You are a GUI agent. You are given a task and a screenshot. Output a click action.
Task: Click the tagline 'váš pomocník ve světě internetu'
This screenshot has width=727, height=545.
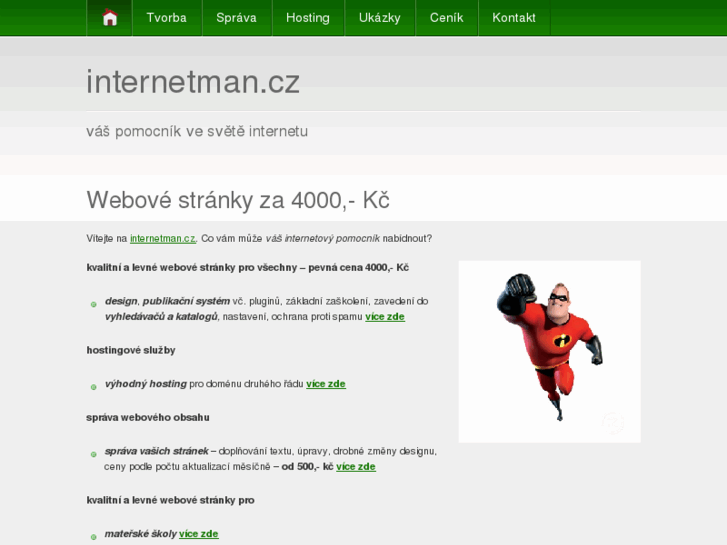[197, 131]
